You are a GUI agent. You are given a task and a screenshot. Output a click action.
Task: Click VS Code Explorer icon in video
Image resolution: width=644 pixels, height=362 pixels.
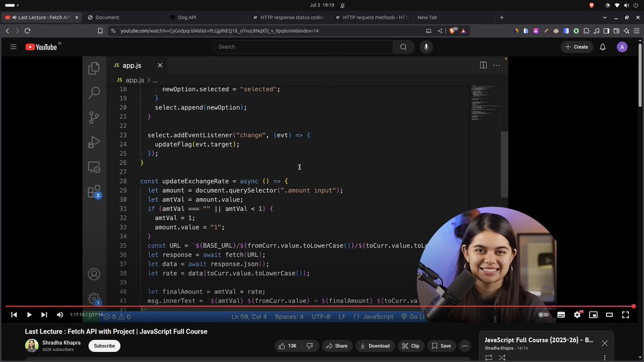click(x=94, y=68)
